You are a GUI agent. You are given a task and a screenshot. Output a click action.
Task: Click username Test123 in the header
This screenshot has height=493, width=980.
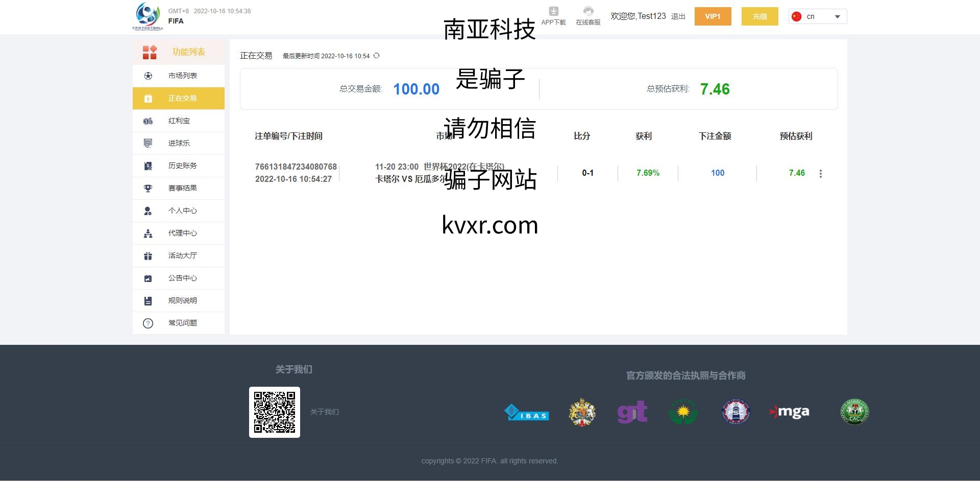652,16
